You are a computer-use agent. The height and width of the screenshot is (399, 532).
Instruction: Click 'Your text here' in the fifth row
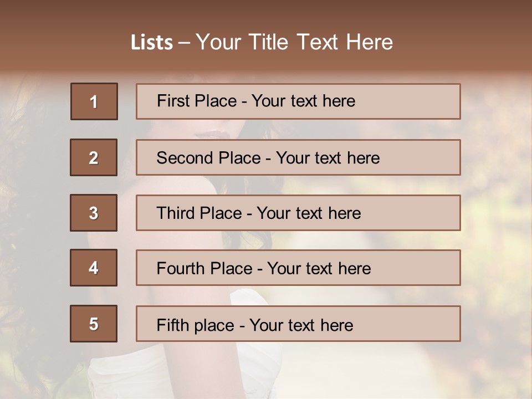[x=301, y=325]
